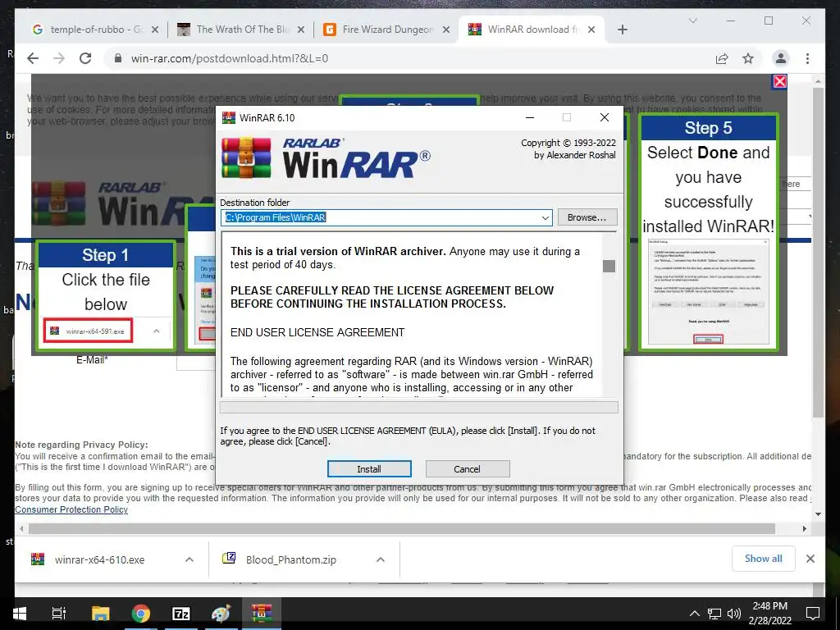Image resolution: width=840 pixels, height=630 pixels.
Task: Click Show all downloads
Action: [764, 559]
